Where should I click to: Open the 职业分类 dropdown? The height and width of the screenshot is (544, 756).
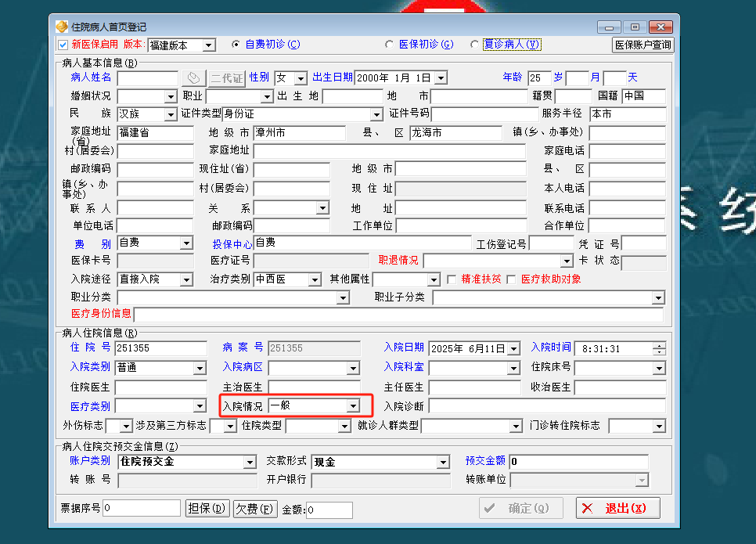[343, 298]
